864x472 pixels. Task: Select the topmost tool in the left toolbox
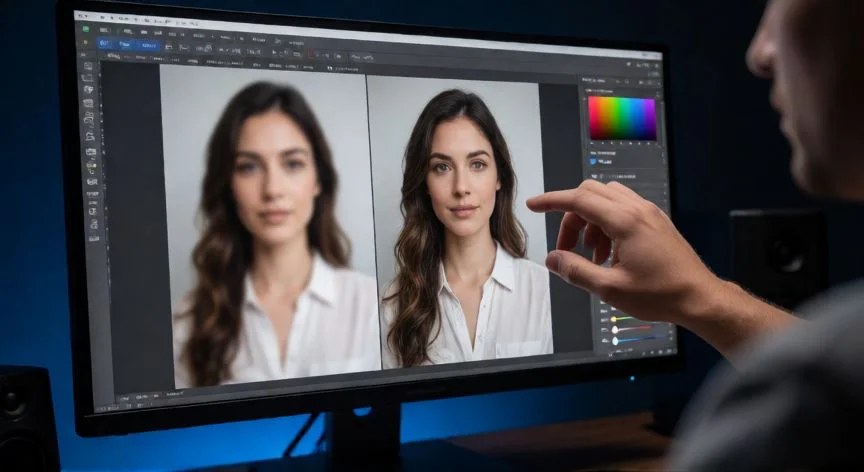point(88,66)
